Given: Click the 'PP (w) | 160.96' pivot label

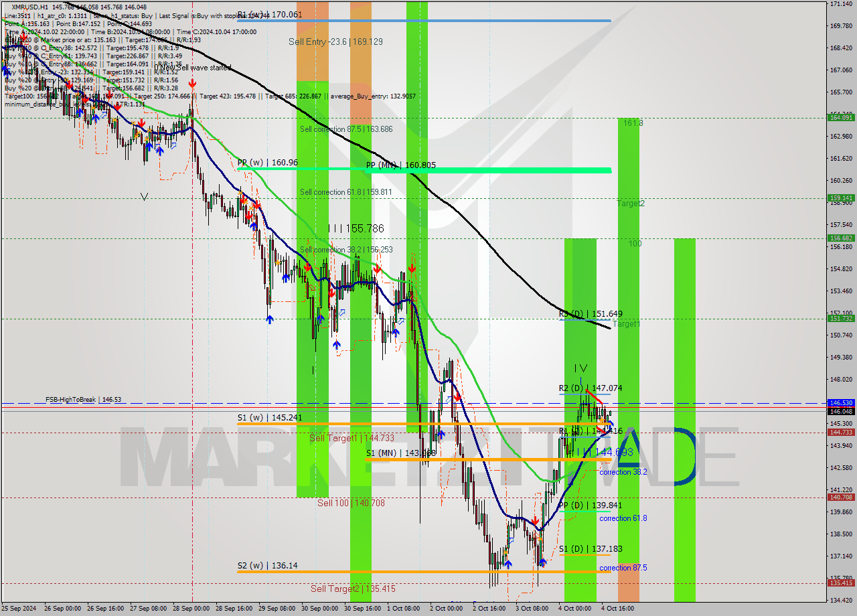Looking at the screenshot, I should (x=267, y=162).
